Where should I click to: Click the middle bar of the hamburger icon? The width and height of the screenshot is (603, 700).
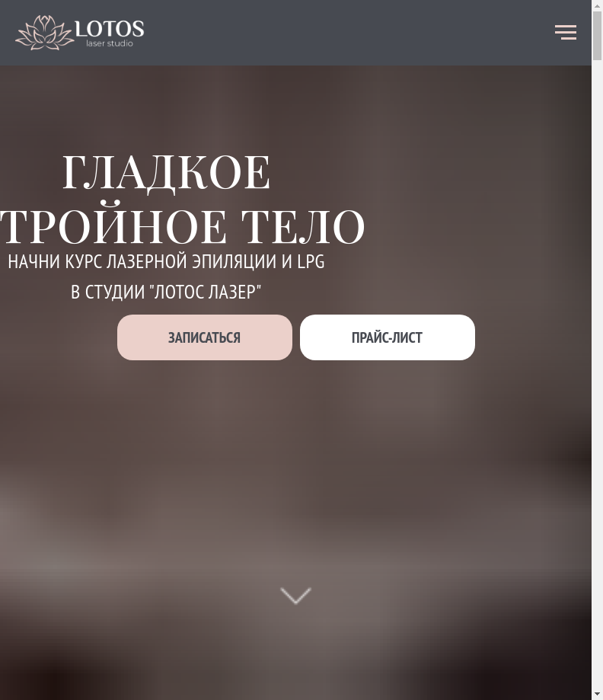pos(566,32)
